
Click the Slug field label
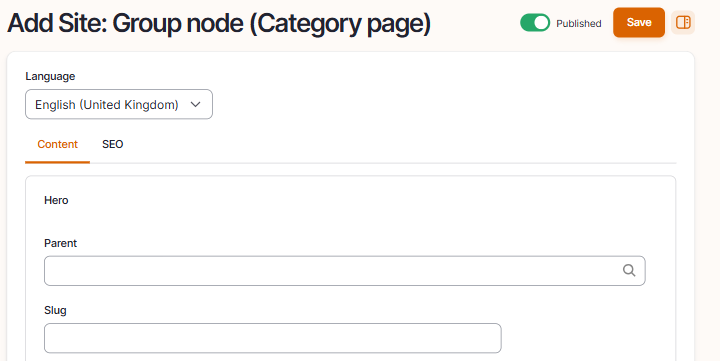[55, 310]
